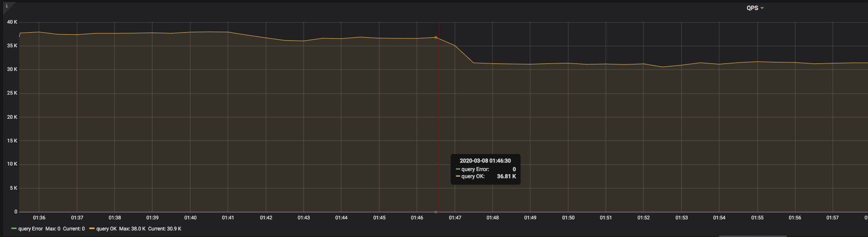The height and width of the screenshot is (237, 868).
Task: Click the 01:47 label on time axis
Action: [x=455, y=218]
